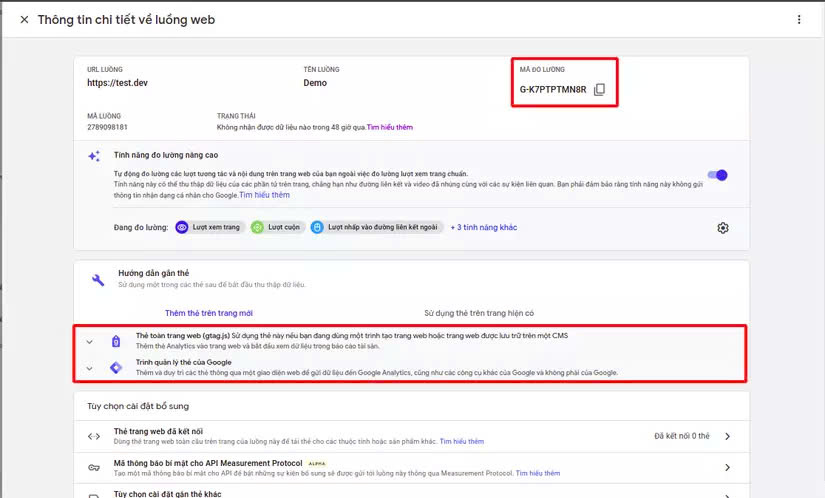Open enhanced measurement settings gear

pos(723,228)
